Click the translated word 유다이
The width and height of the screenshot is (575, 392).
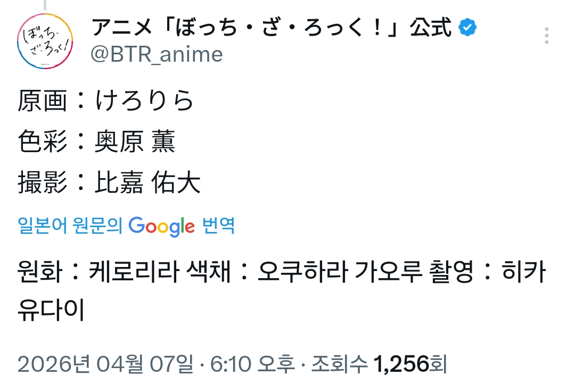[51, 312]
